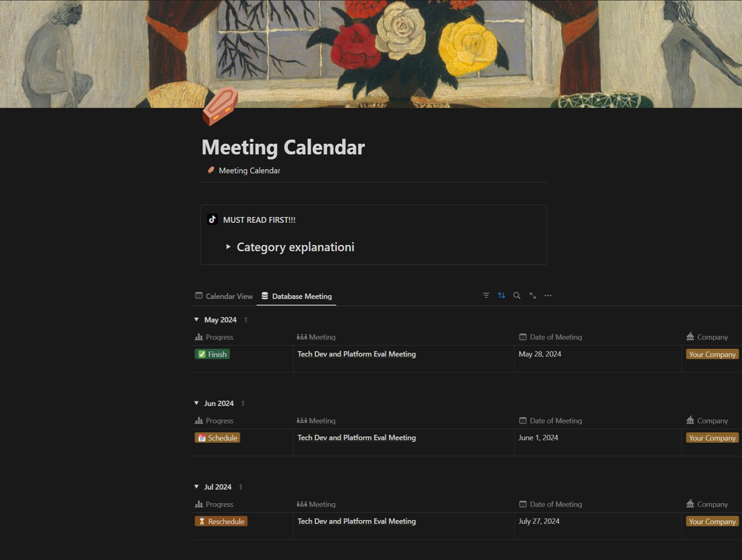The image size is (742, 560).
Task: Collapse the Jun 2024 group
Action: pos(196,404)
